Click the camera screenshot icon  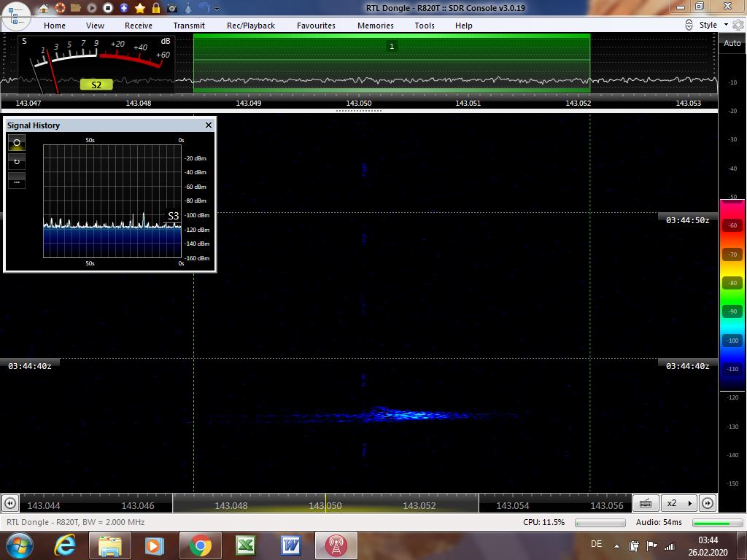[172, 8]
